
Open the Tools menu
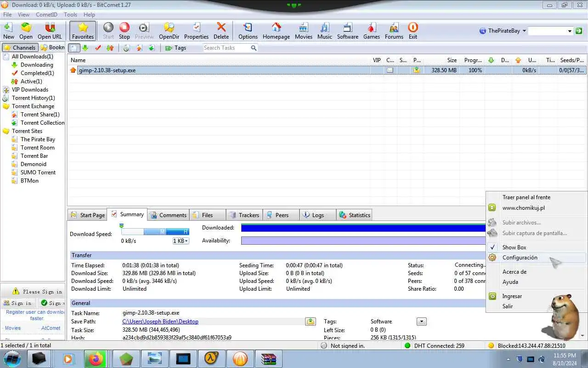(70, 15)
